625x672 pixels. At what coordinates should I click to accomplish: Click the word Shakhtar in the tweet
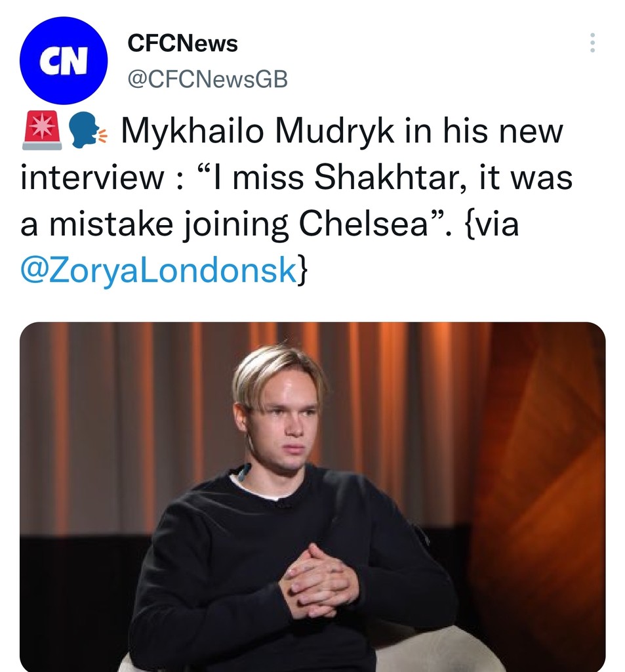click(378, 175)
